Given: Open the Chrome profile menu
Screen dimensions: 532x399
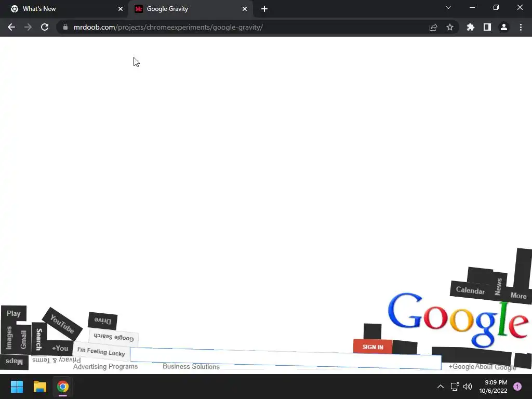Looking at the screenshot, I should point(503,27).
